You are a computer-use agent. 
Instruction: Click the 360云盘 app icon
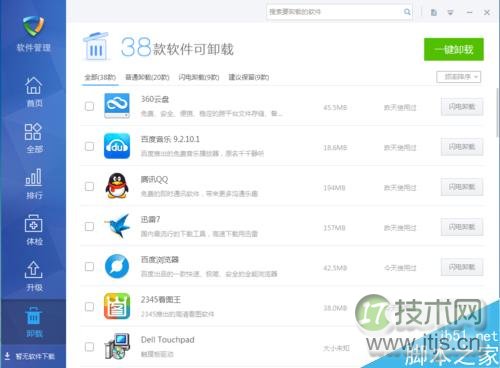[117, 106]
